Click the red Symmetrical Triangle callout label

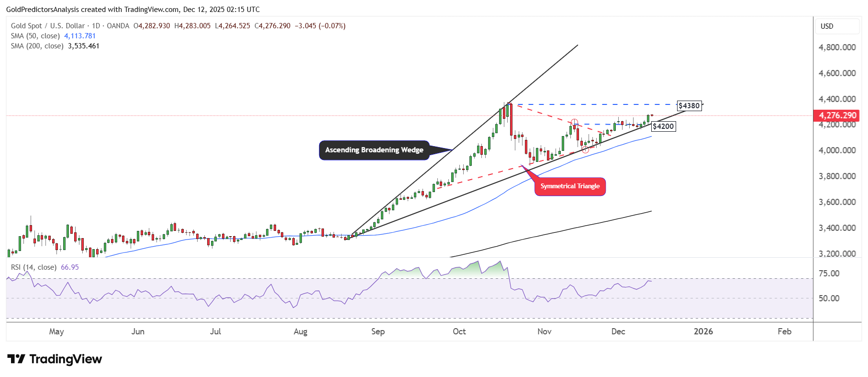tap(569, 186)
